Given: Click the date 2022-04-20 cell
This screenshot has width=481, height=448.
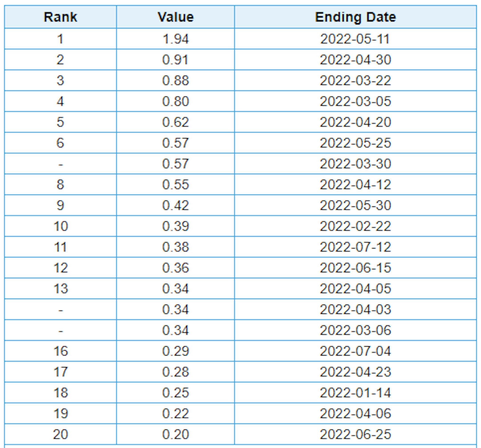Looking at the screenshot, I should [355, 122].
